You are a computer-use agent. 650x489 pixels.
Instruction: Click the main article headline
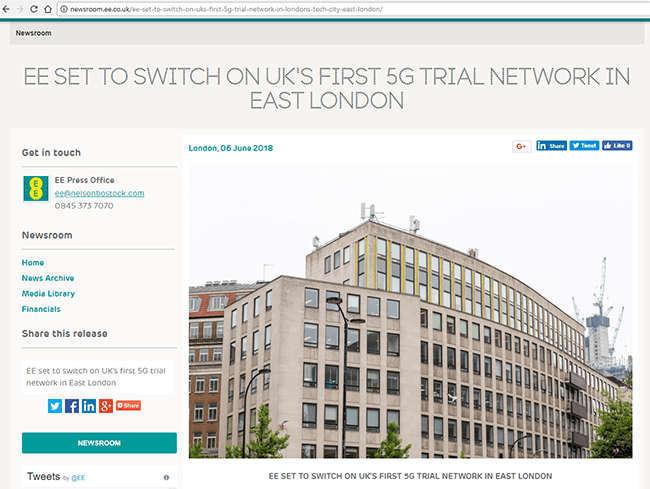[327, 88]
